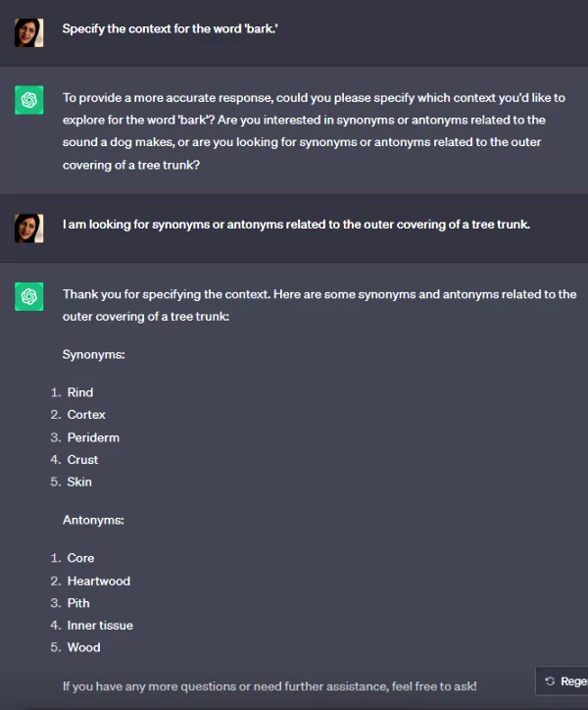Click the 'Antonyms:' heading text
588x710 pixels.
coord(93,520)
